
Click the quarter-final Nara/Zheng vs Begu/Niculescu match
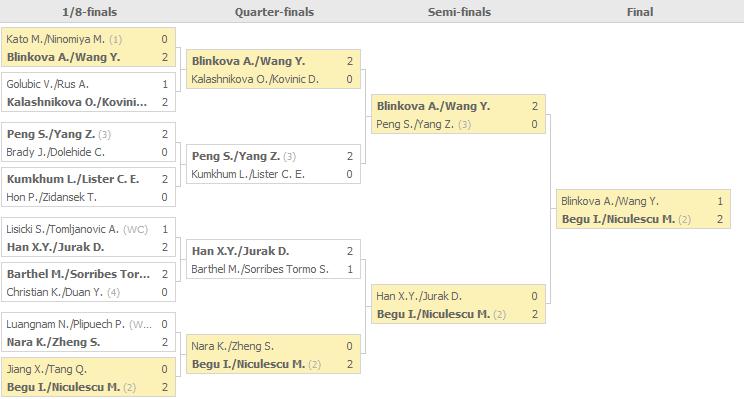(273, 354)
